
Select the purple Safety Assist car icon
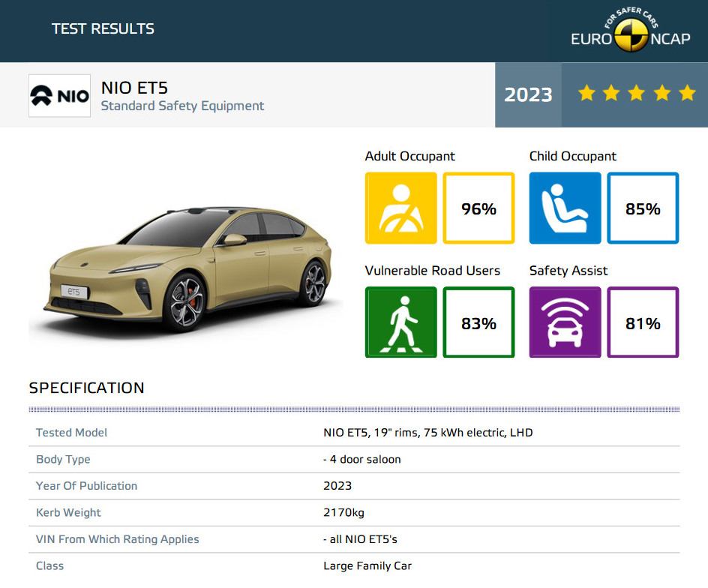click(x=565, y=322)
